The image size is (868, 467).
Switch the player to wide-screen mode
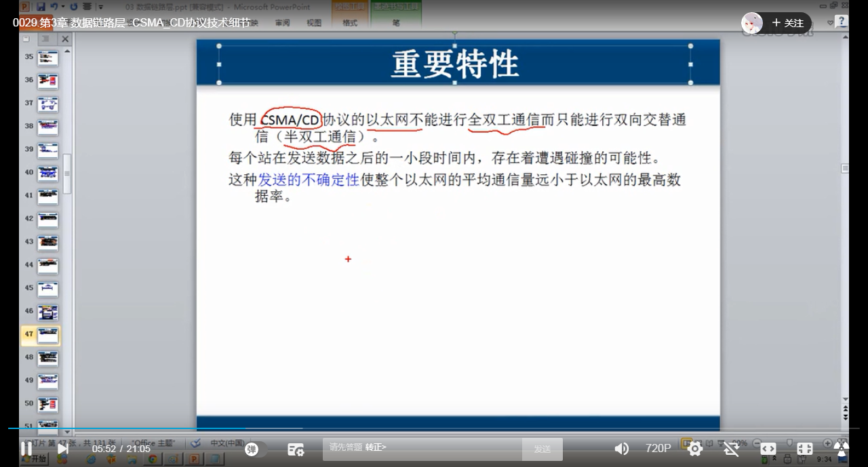point(768,448)
